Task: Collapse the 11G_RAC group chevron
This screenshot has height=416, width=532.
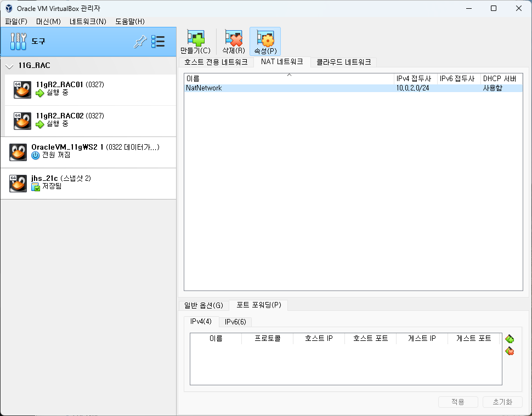Action: point(9,66)
